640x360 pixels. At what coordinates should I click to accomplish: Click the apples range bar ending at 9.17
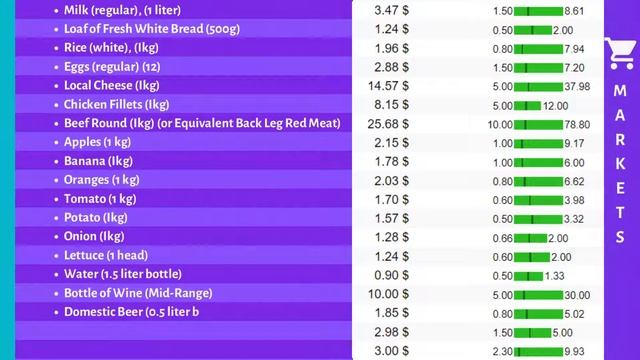coord(538,144)
